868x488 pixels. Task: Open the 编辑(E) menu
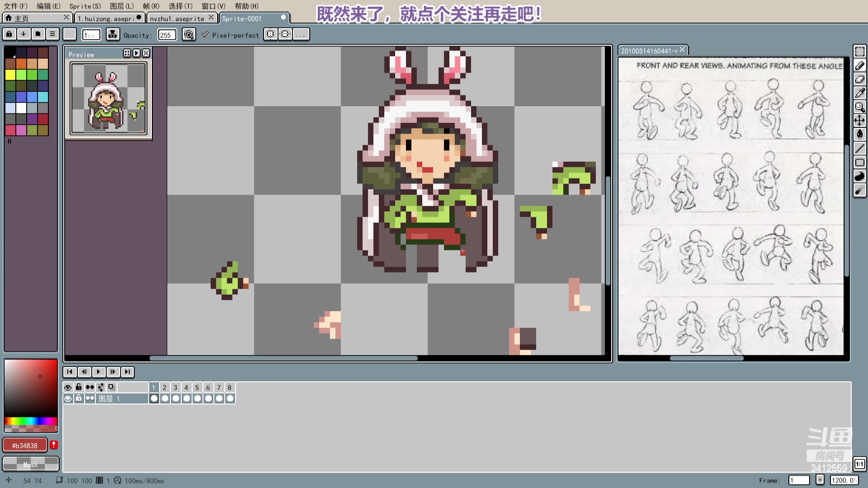tap(48, 6)
